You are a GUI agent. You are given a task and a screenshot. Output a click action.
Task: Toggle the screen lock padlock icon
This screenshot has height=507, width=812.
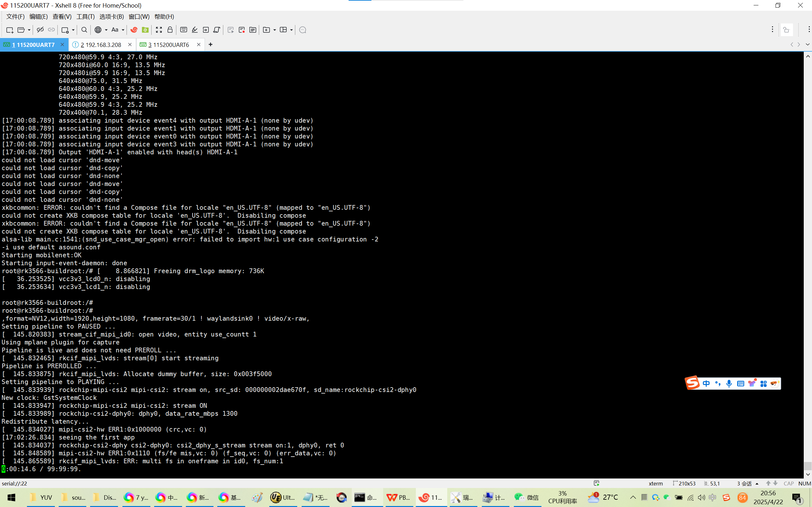(170, 30)
